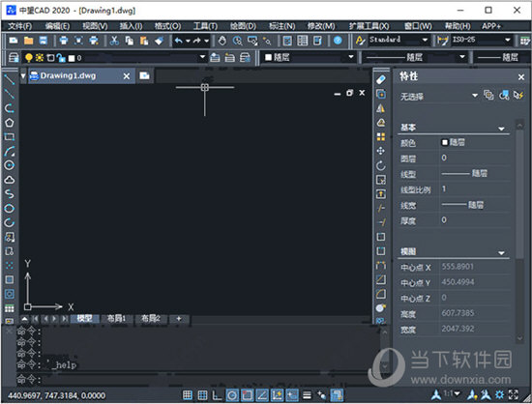The image size is (532, 404).
Task: Toggle grid display in status bar
Action: pos(202,395)
